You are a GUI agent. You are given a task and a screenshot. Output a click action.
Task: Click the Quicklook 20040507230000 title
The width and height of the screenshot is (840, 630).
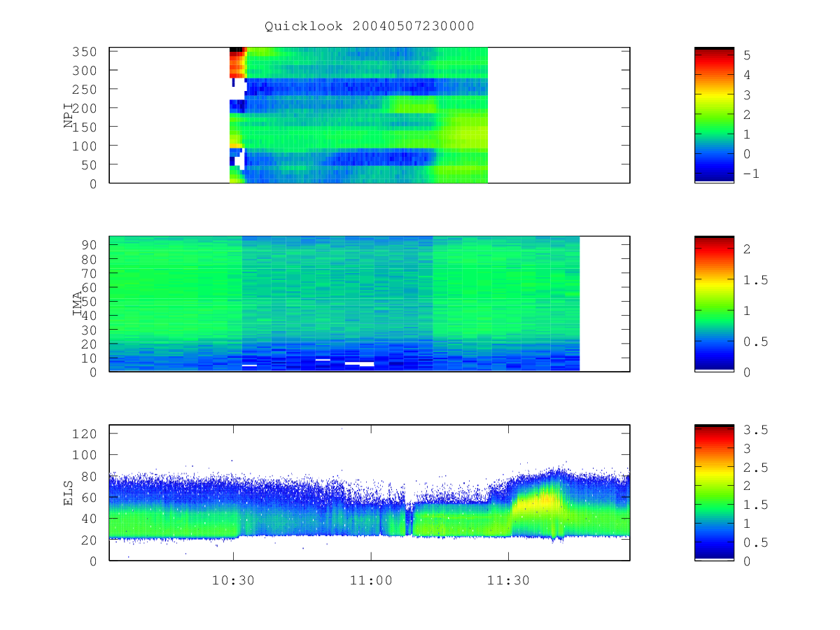point(370,27)
